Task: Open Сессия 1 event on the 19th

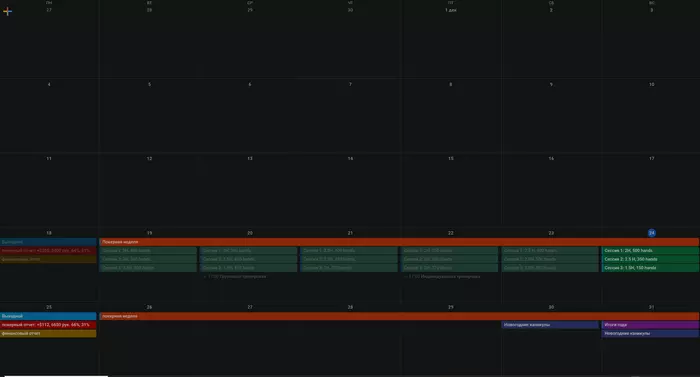Action: click(148, 251)
